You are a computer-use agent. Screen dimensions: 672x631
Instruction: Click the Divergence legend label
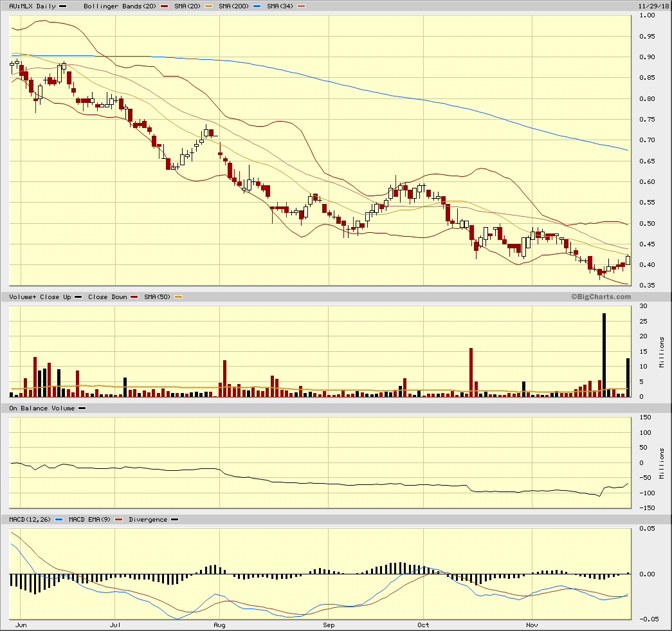tap(148, 520)
